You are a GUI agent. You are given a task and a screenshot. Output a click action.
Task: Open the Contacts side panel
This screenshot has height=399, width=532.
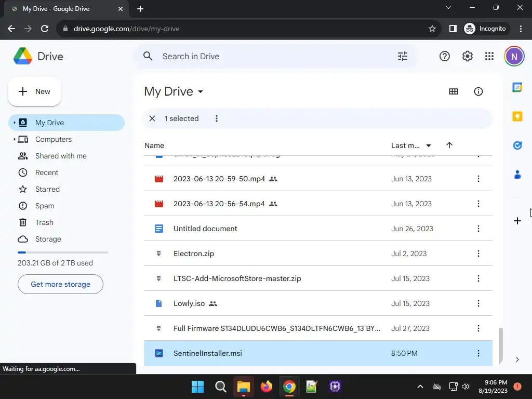click(x=517, y=175)
